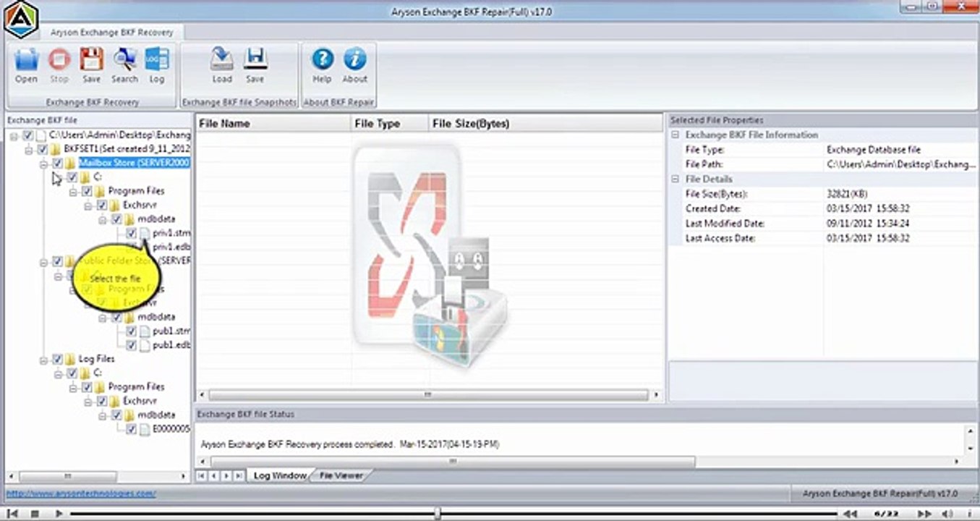Toggle the Public Folder Store checkbox
980x521 pixels.
click(x=57, y=260)
